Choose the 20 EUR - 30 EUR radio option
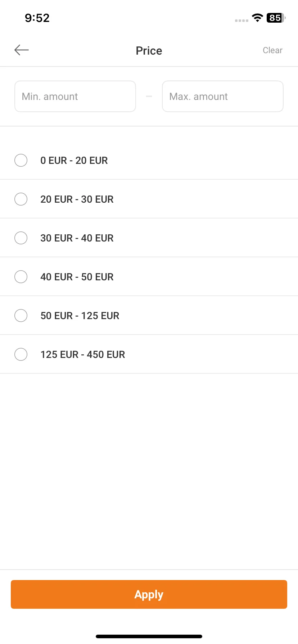The image size is (298, 644). pyautogui.click(x=21, y=199)
